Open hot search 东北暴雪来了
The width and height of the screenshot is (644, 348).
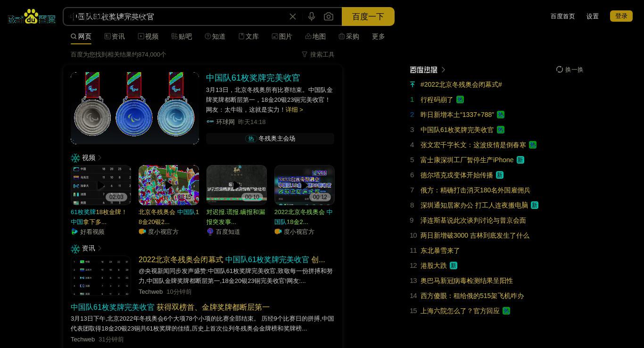tap(440, 250)
